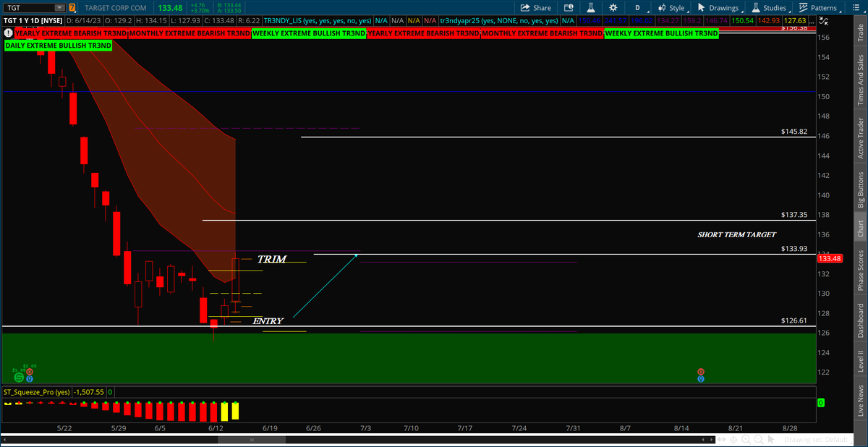The width and height of the screenshot is (868, 447).
Task: Click the $137.35 price level label
Action: (793, 216)
